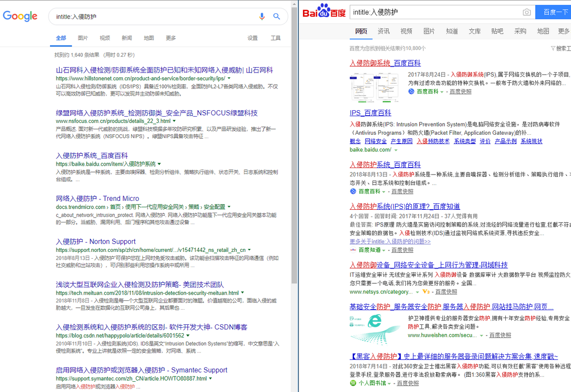This screenshot has width=571, height=392.
Task: Select Baidu 视频 tab
Action: [x=406, y=31]
